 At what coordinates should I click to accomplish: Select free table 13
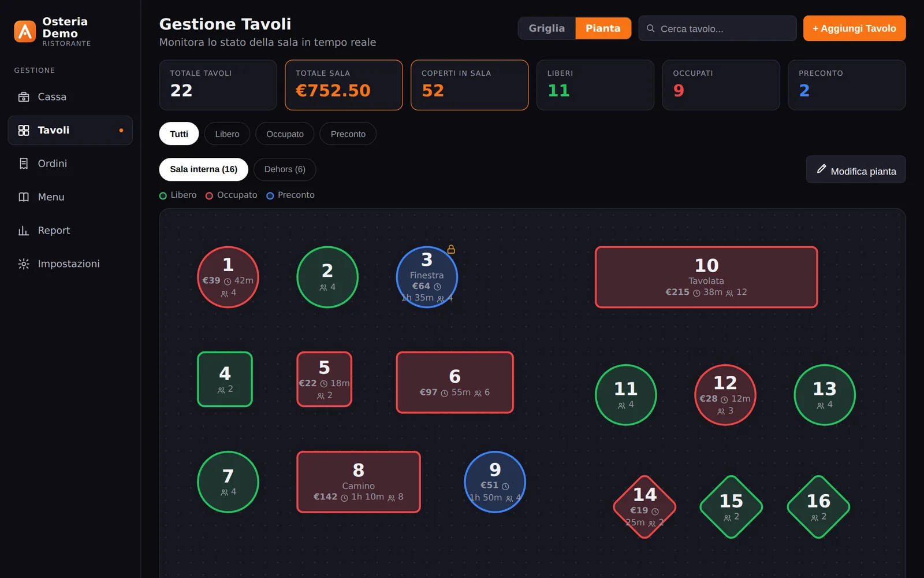[x=825, y=395]
